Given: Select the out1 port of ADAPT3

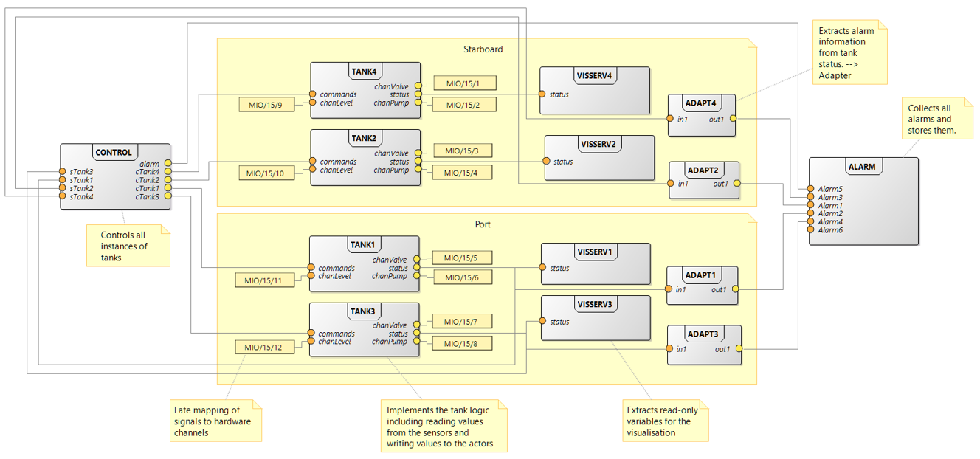Looking at the screenshot, I should (x=738, y=349).
